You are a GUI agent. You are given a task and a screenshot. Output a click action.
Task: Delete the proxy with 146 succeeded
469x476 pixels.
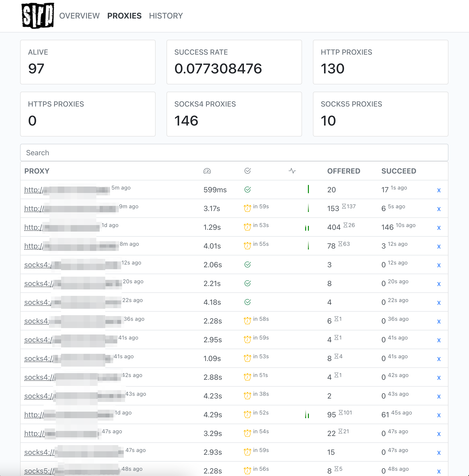[439, 228]
